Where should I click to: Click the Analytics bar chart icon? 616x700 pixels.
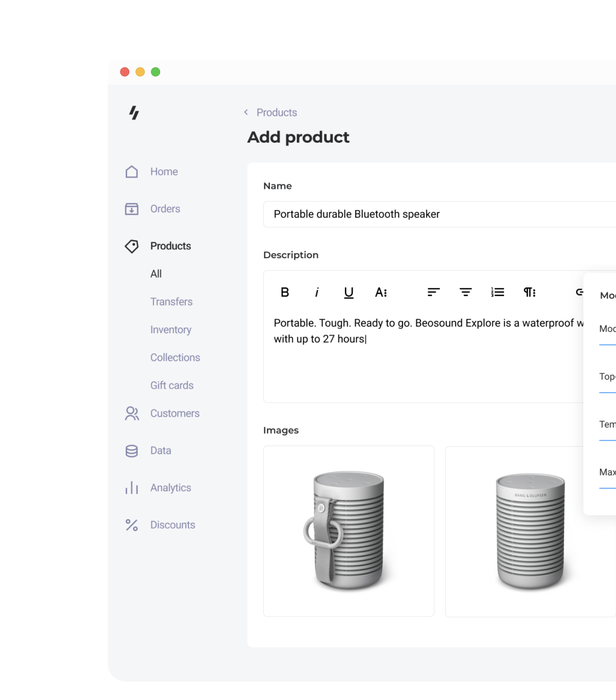tap(132, 488)
